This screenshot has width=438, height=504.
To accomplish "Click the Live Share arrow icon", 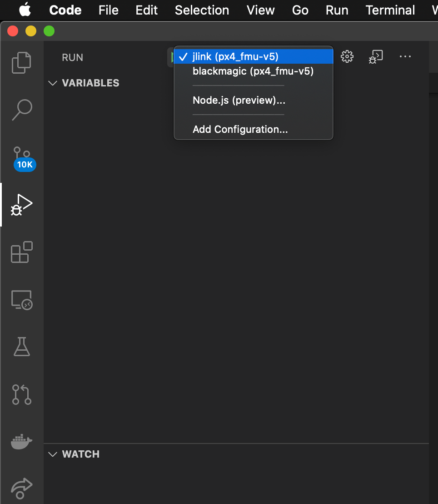I will click(21, 488).
